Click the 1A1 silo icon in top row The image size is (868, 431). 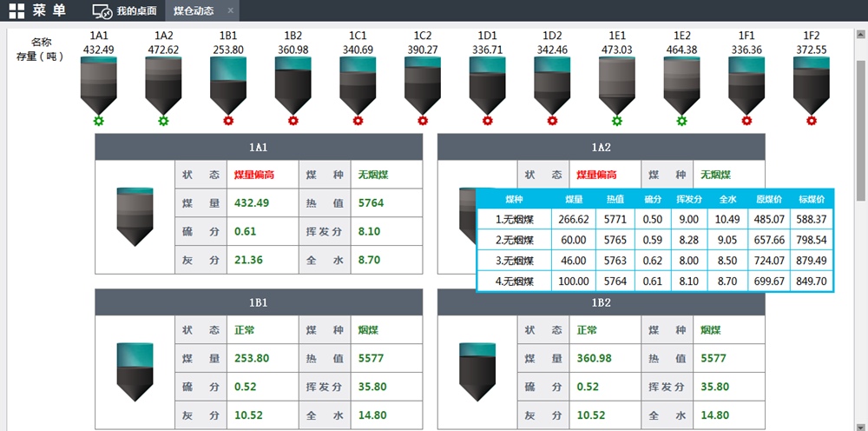click(x=98, y=85)
